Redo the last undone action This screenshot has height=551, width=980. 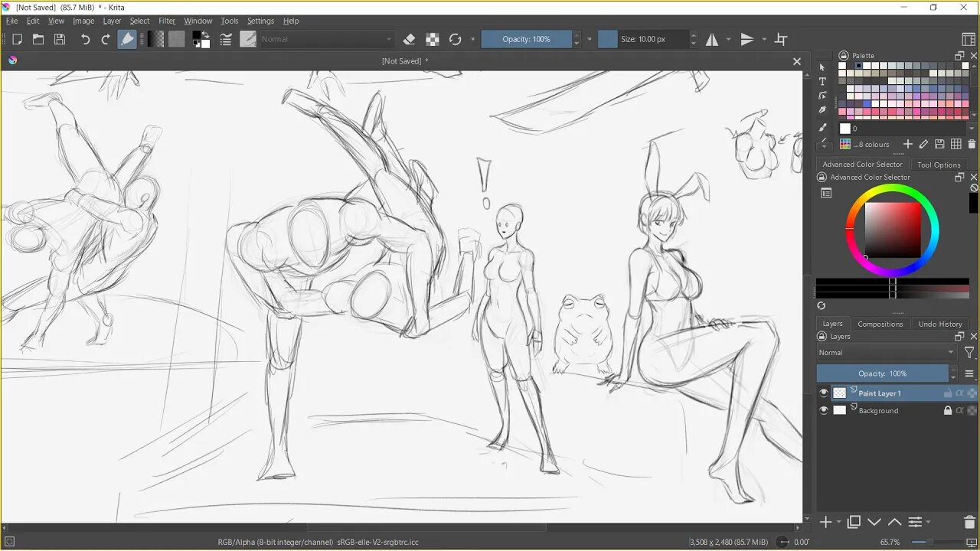pos(106,39)
